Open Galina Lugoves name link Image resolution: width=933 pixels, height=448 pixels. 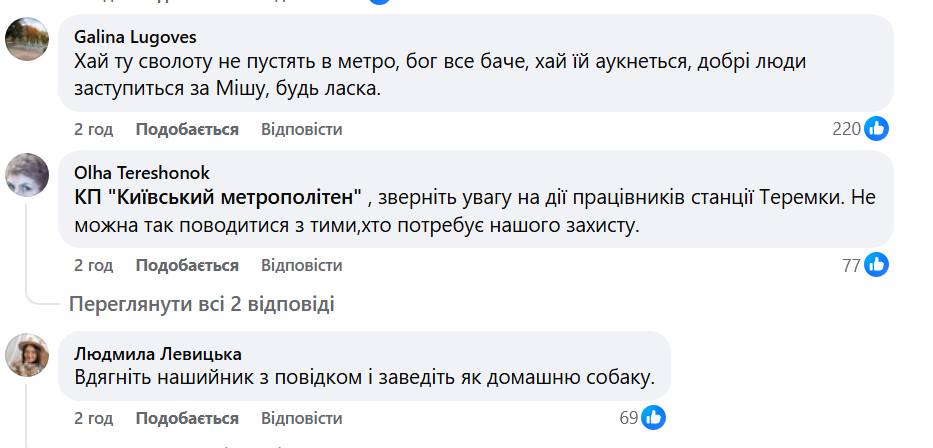tap(136, 37)
